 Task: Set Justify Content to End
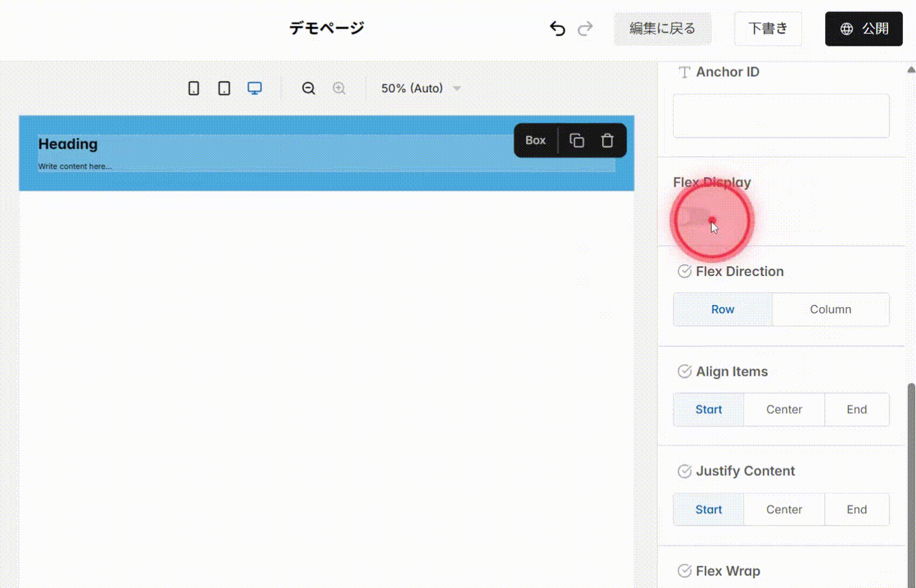(x=857, y=509)
